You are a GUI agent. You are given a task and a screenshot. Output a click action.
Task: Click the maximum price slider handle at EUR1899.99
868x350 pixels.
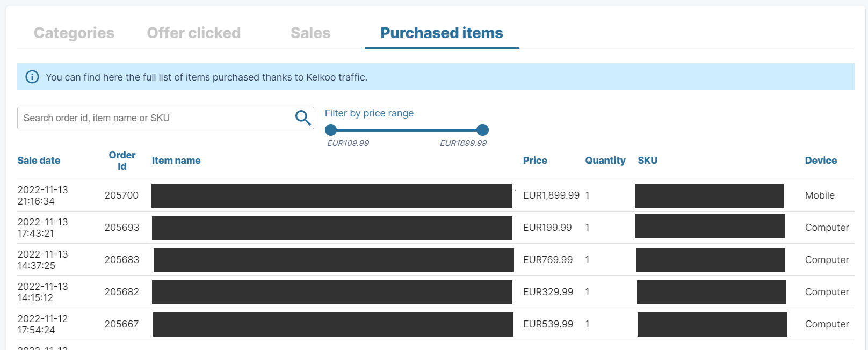coord(482,129)
